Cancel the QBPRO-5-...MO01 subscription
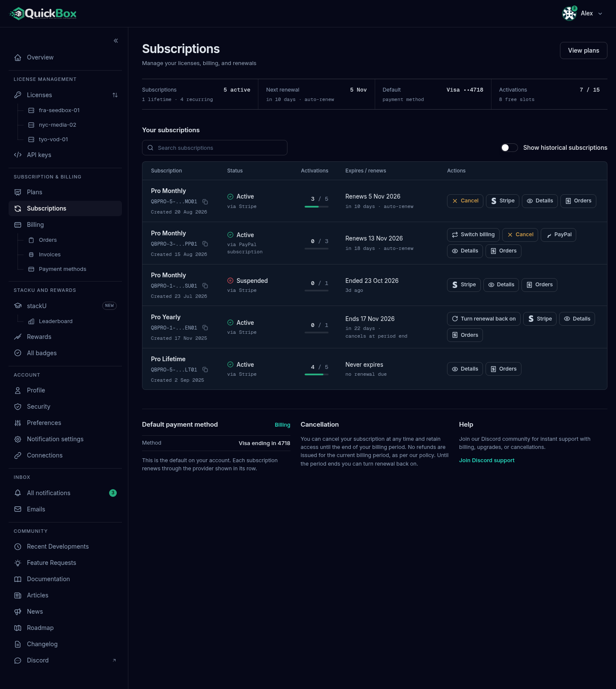Screen dimensions: 616x689 465,201
